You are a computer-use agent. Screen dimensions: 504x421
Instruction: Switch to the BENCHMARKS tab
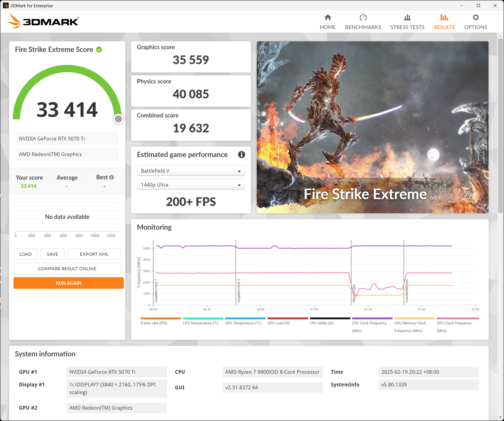click(x=363, y=27)
